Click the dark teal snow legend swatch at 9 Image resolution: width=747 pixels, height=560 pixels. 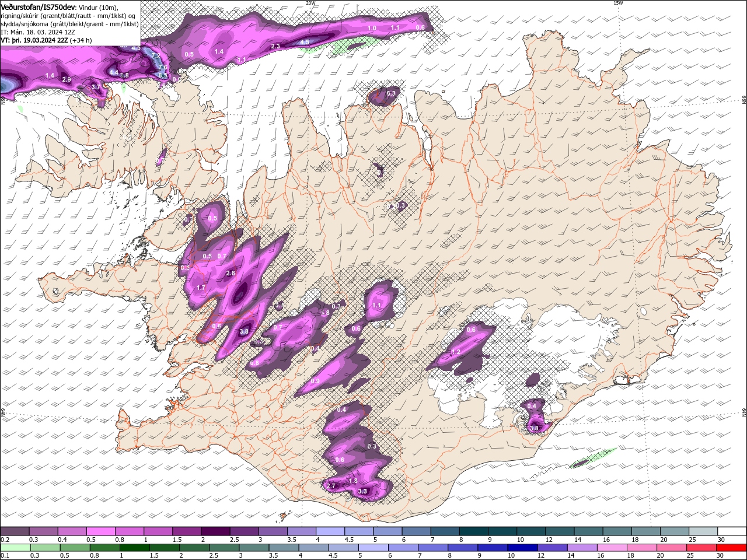coord(502,531)
